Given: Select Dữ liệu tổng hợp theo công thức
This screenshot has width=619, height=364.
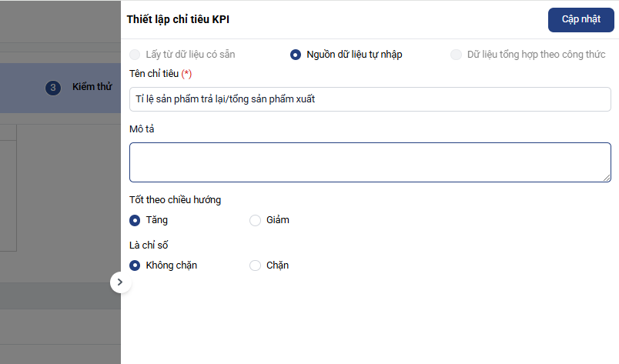Looking at the screenshot, I should point(457,55).
